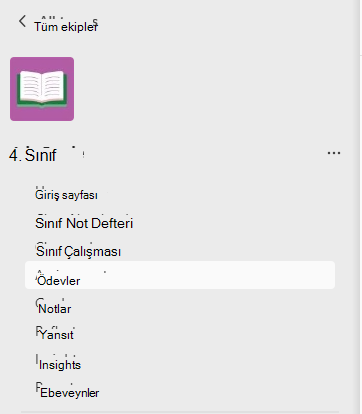
Task: Open the Notlar section
Action: [54, 309]
